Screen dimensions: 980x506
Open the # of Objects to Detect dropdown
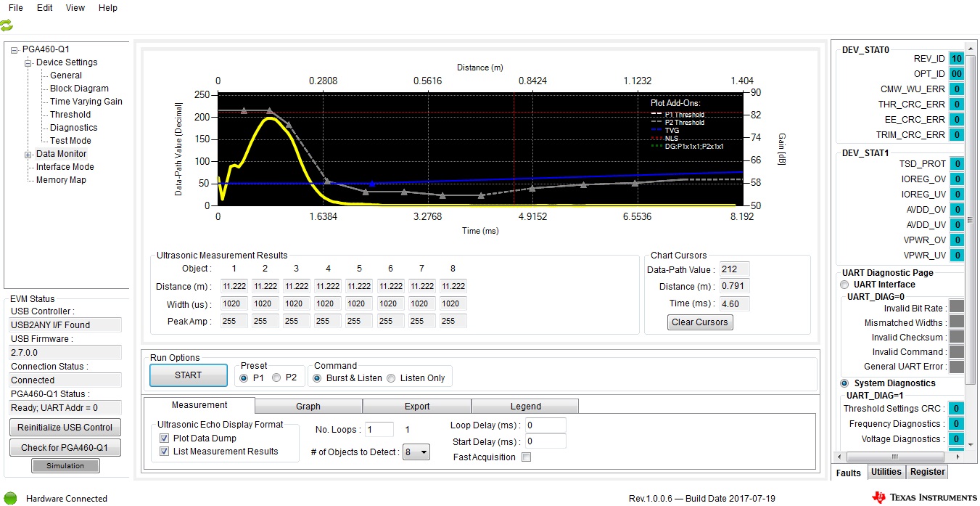pos(416,452)
